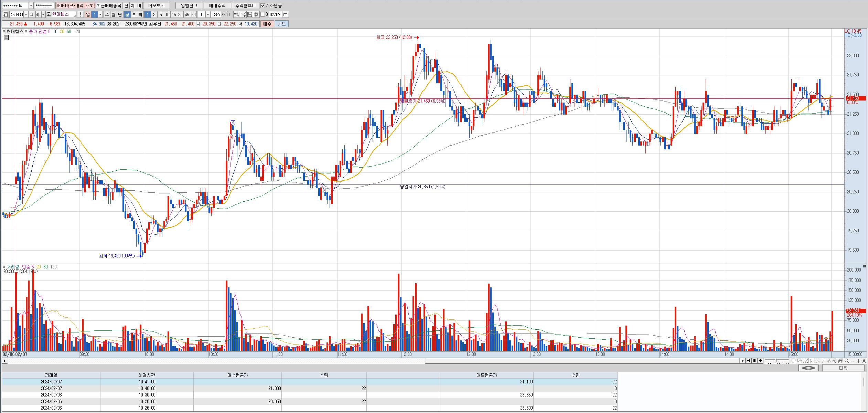Click the plus zoom-in icon
Screen dimensions: 868x413
[858, 361]
